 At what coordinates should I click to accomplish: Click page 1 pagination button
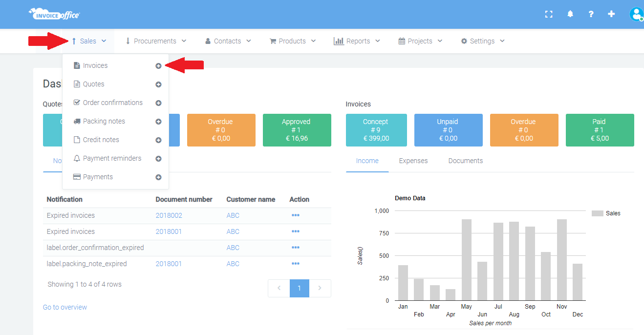[300, 288]
